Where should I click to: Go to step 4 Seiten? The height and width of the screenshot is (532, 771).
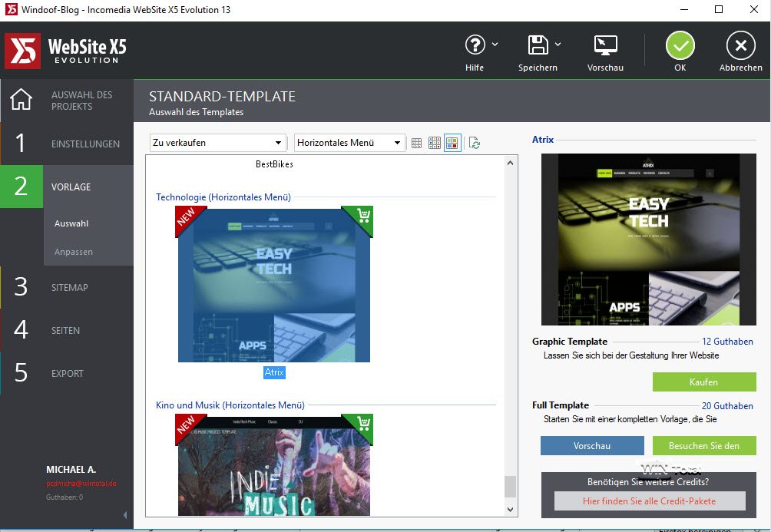[x=67, y=330]
